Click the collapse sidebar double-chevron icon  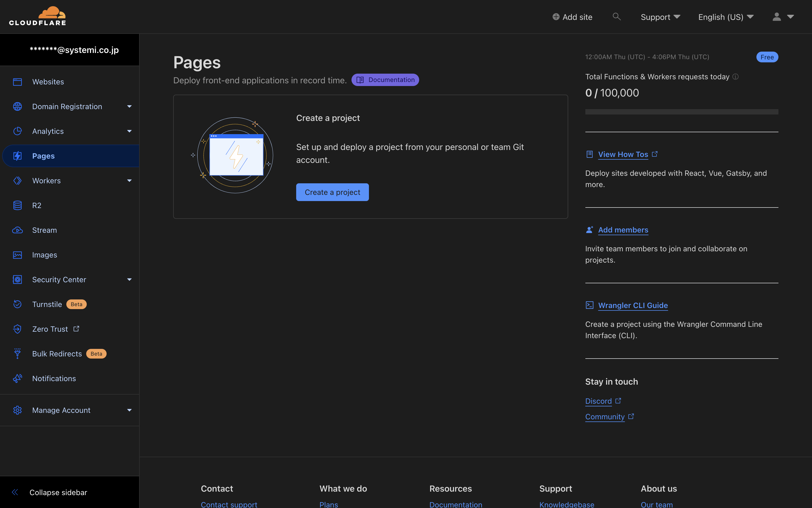[x=15, y=492]
